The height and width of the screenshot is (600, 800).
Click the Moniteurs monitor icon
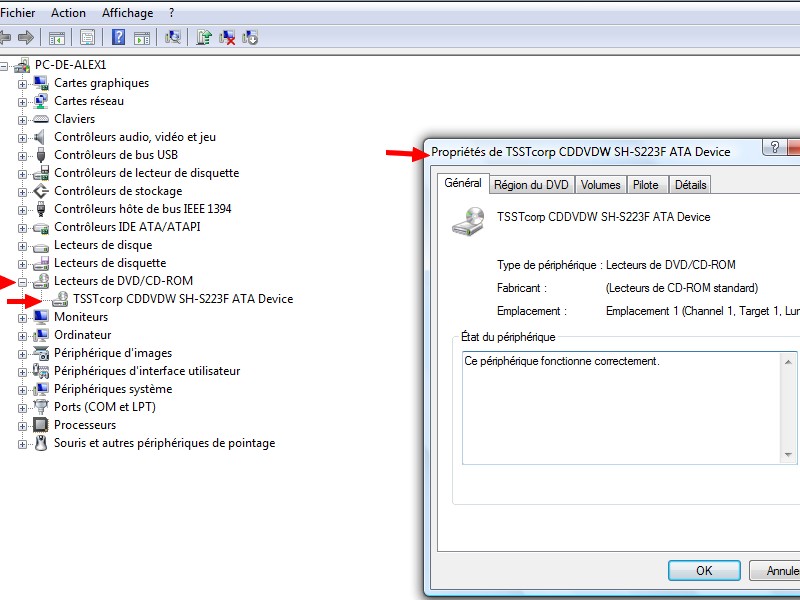[41, 317]
